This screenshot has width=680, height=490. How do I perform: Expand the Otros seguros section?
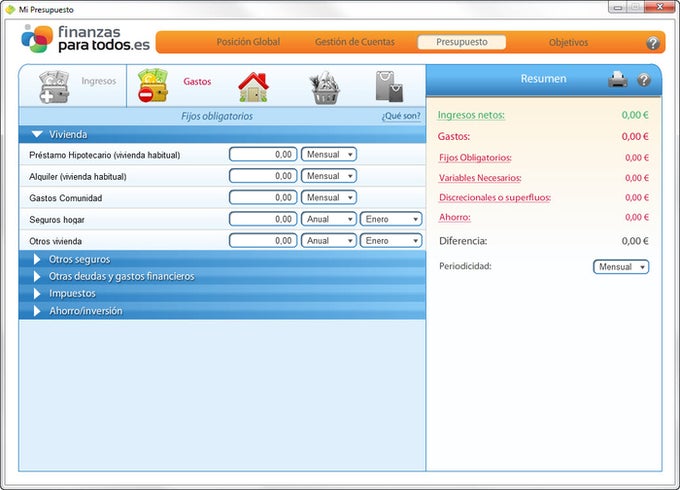pos(222,259)
